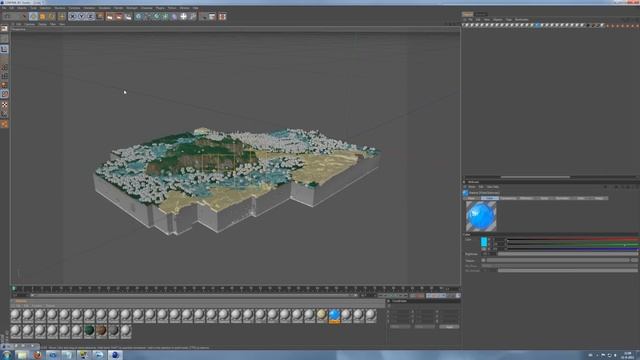Click Apply in the Coordinates panel

449,327
